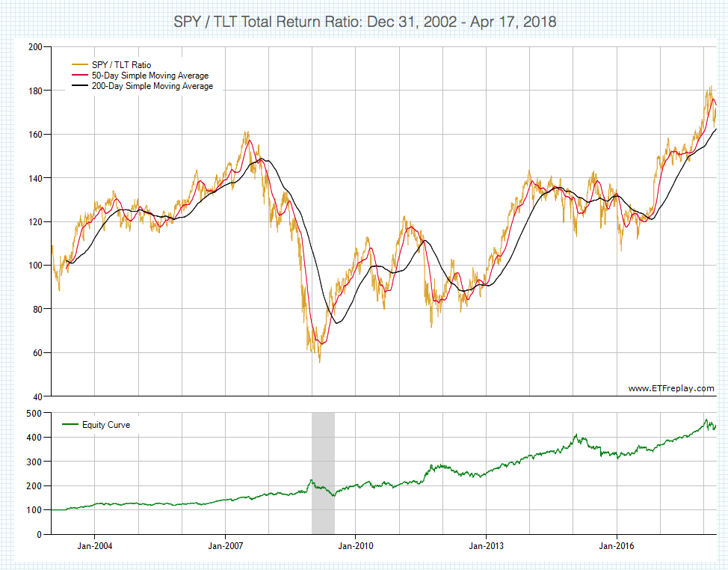728x570 pixels.
Task: Expand the Equity Curve legend box
Action: [96, 424]
